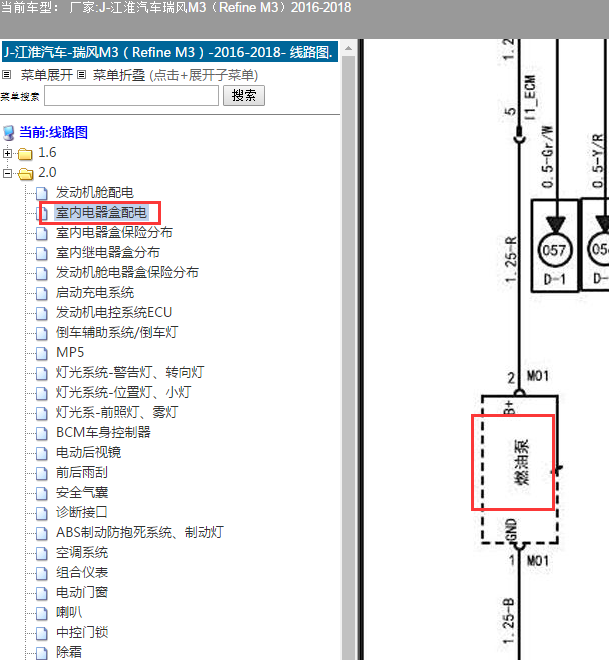609x660 pixels.
Task: Click page icon beside 前后雨刮
Action: (x=42, y=473)
